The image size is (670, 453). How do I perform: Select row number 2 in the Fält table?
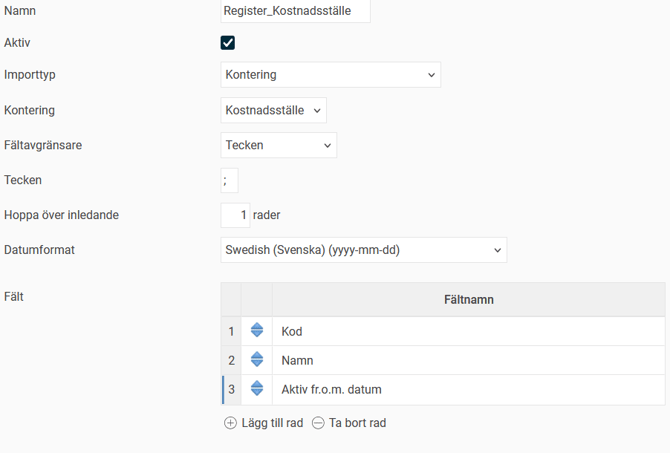pyautogui.click(x=231, y=360)
